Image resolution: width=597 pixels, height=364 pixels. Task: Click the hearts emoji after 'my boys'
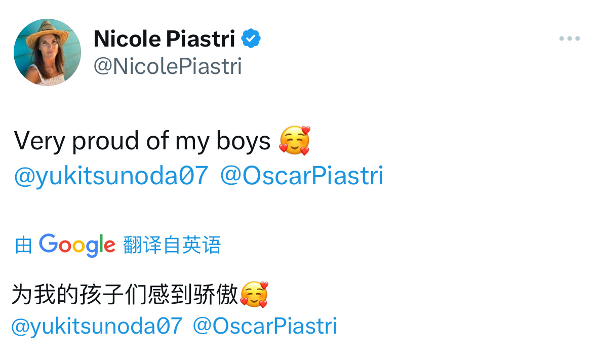294,141
